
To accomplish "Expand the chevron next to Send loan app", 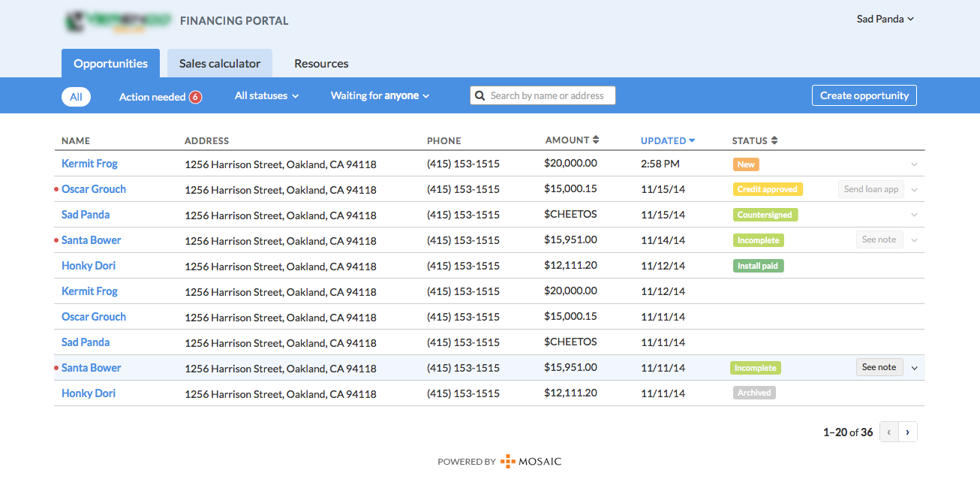I will coord(914,190).
